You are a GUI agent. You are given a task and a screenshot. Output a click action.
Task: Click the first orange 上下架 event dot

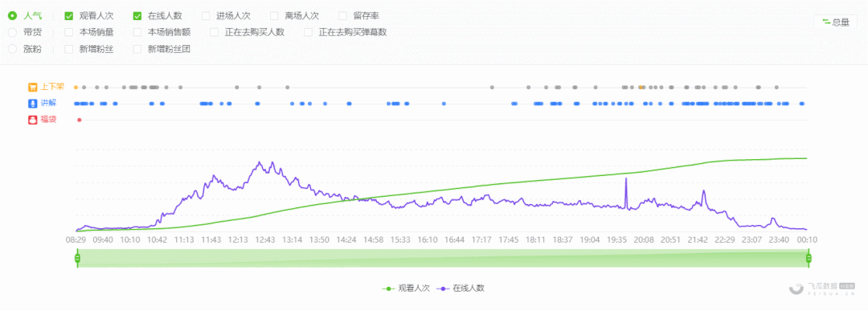click(76, 88)
